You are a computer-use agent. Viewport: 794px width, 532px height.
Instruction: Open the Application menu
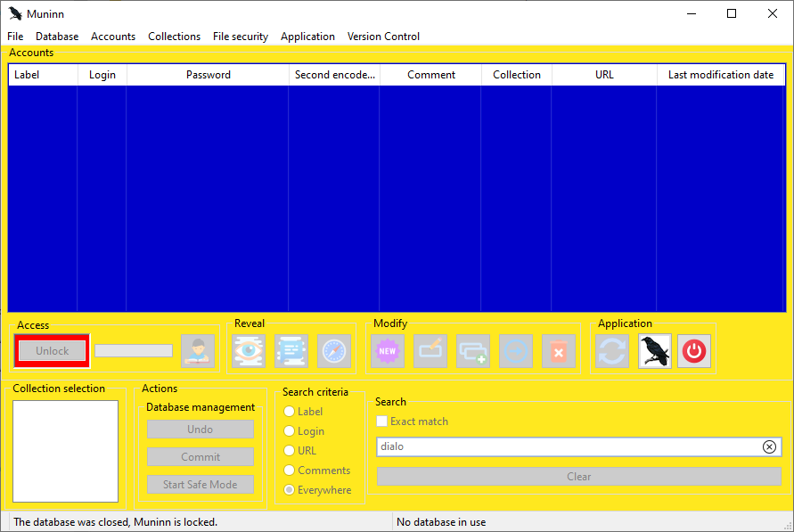[x=307, y=37]
